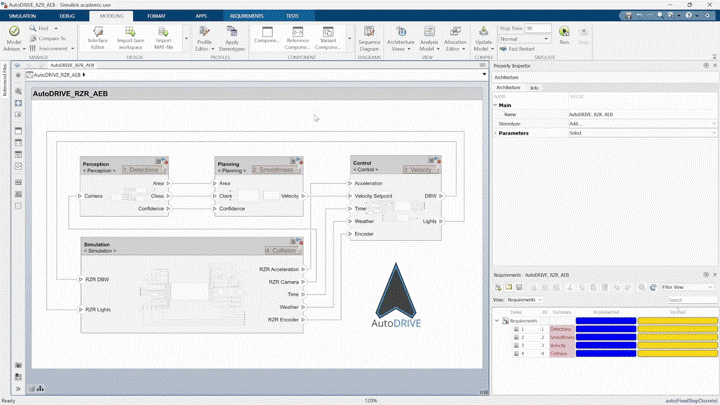Click the requirements Search field
The height and width of the screenshot is (405, 720).
(692, 300)
